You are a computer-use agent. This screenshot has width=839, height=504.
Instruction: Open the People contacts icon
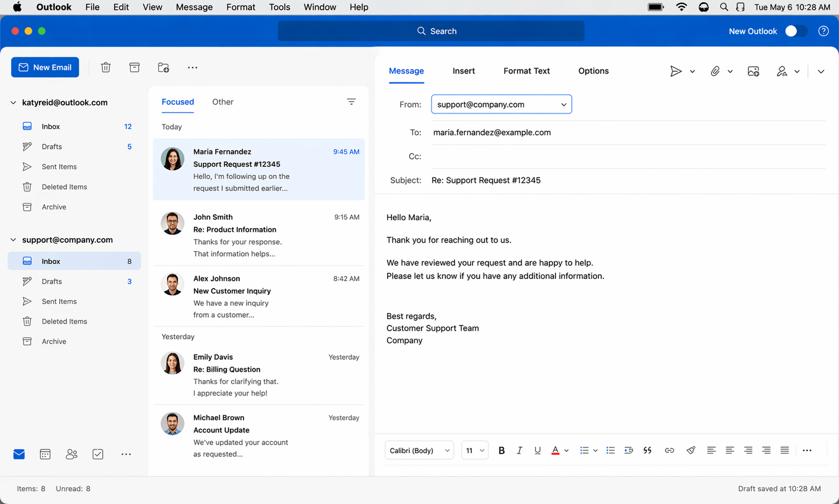tap(72, 454)
